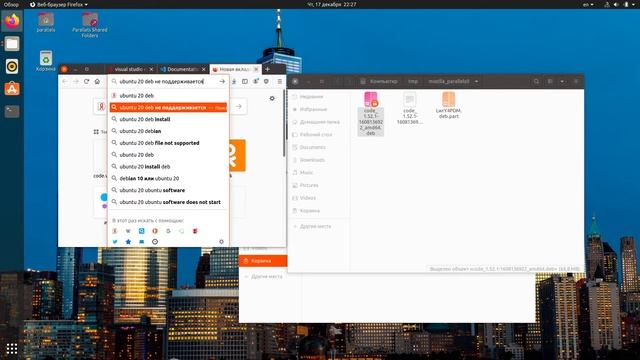The width and height of the screenshot is (640, 360).
Task: Open Pictures in Files sidebar
Action: tap(309, 185)
